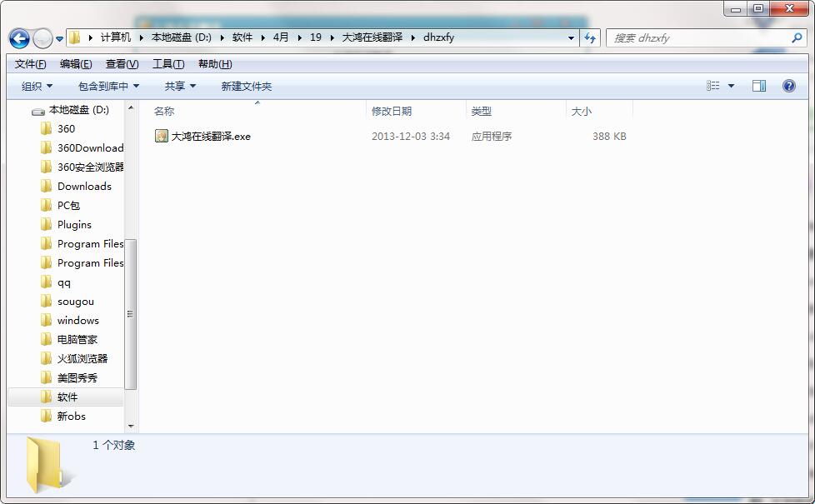Select the 大鸿在线翻译.exe file
The width and height of the screenshot is (815, 504).
tap(210, 136)
